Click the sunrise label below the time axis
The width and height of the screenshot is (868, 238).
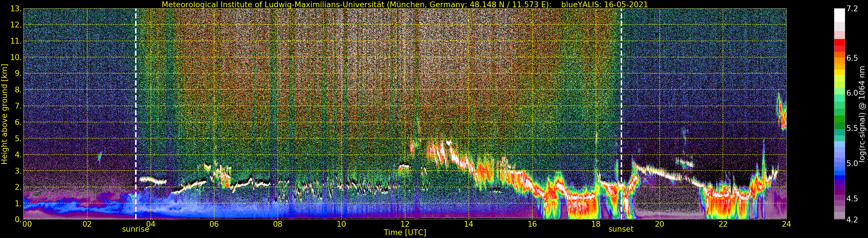coord(135,230)
